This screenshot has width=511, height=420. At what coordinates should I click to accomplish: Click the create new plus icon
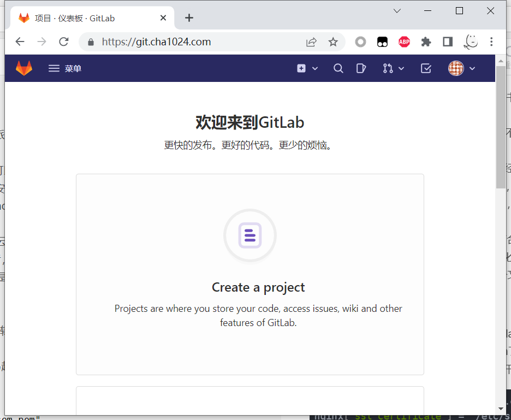(x=301, y=68)
